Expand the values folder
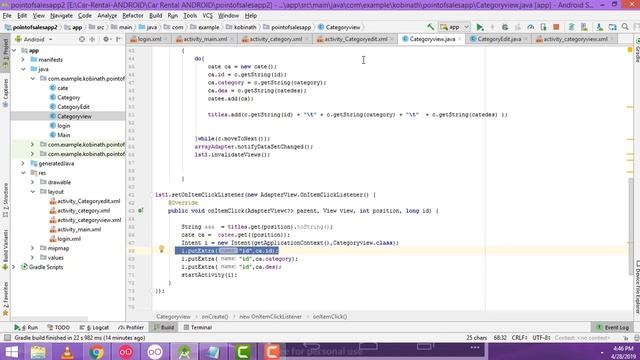Image resolution: width=640 pixels, height=360 pixels. pos(33,258)
